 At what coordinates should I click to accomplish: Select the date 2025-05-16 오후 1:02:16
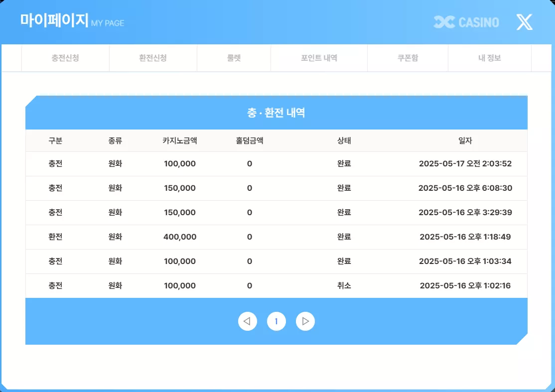(465, 286)
